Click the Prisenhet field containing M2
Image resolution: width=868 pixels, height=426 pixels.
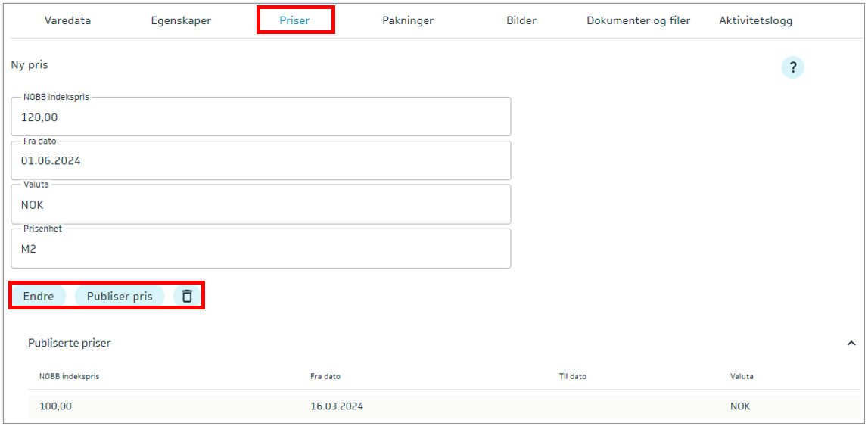click(x=260, y=249)
